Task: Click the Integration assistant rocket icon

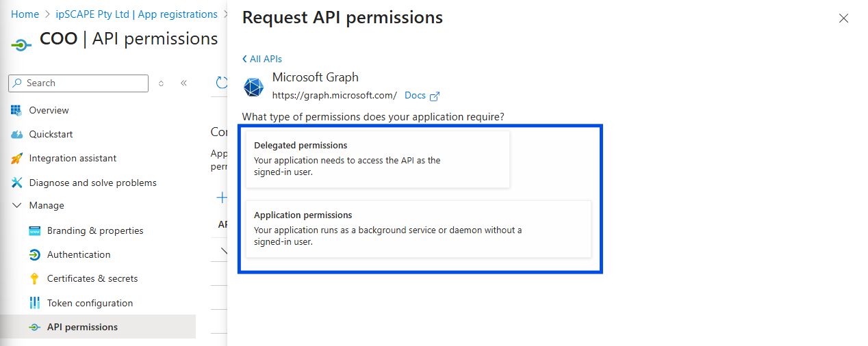Action: click(16, 159)
